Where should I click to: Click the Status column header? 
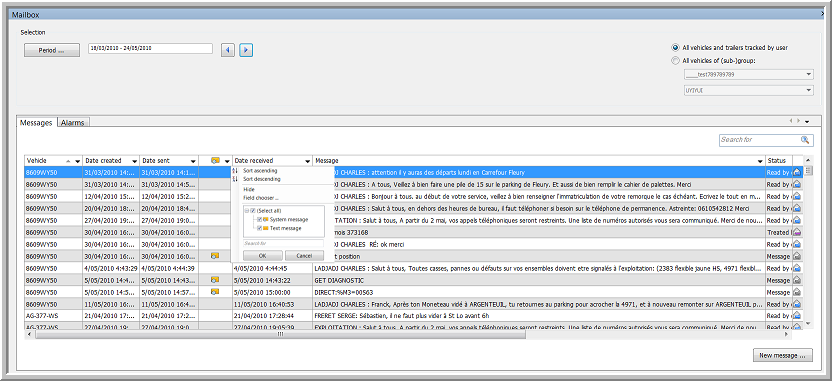click(779, 160)
